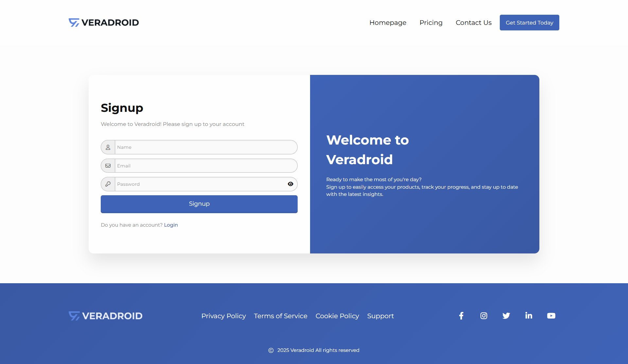The image size is (628, 364).
Task: Click the Facebook icon in the footer
Action: (461, 316)
